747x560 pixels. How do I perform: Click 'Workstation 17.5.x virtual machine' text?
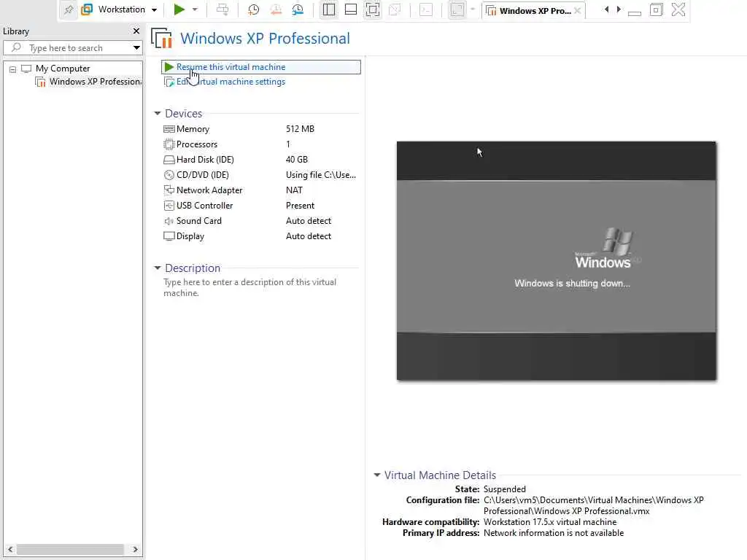(550, 522)
